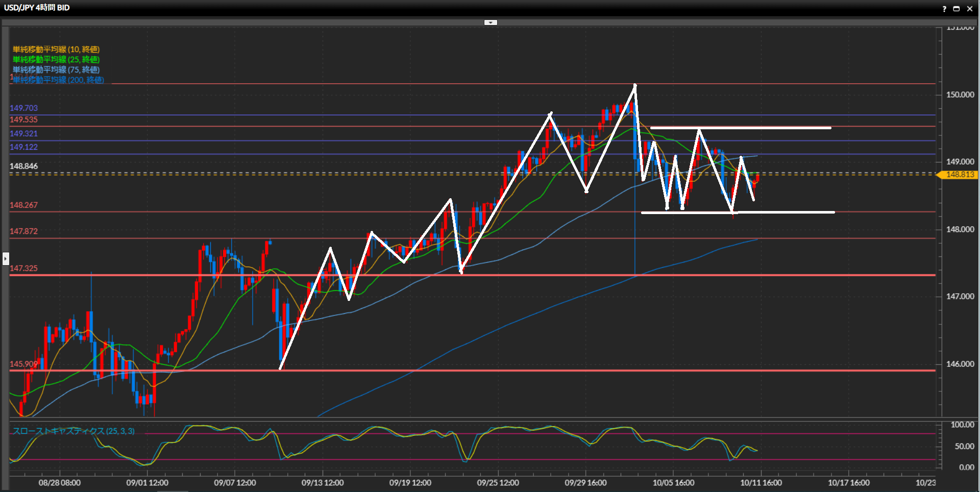Click the current price tag 148.813
This screenshot has height=492, width=980.
pyautogui.click(x=959, y=175)
